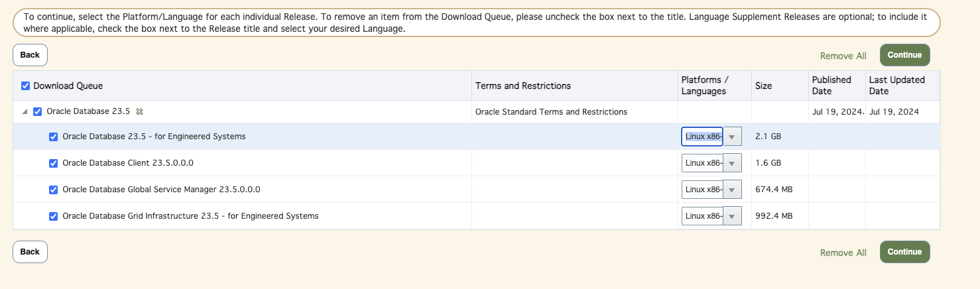The width and height of the screenshot is (980, 289).
Task: Click the small icon beside Oracle Database 23.5
Action: tap(139, 112)
